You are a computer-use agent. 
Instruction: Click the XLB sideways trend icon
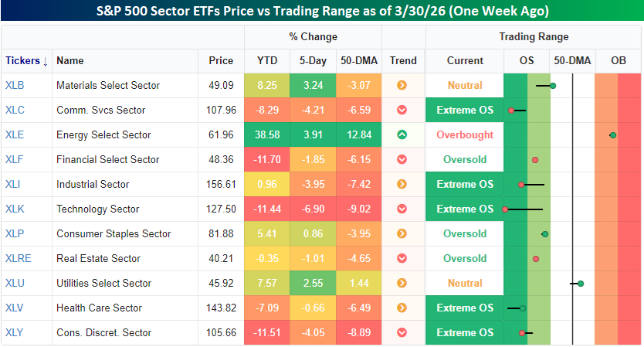pyautogui.click(x=402, y=85)
